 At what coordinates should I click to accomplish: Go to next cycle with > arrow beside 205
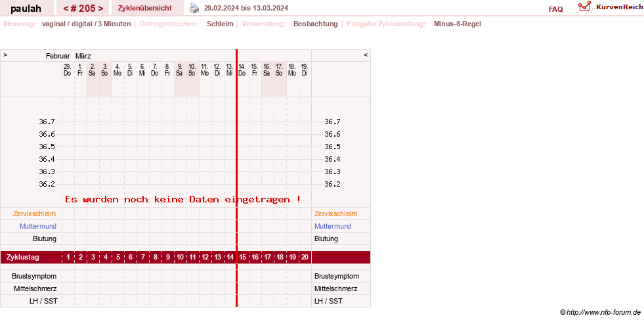[x=100, y=9]
